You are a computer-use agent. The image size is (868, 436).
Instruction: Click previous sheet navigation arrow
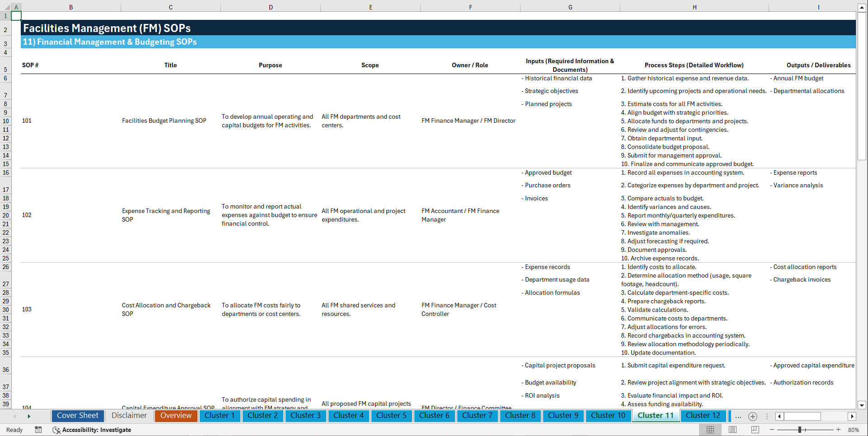tap(15, 416)
